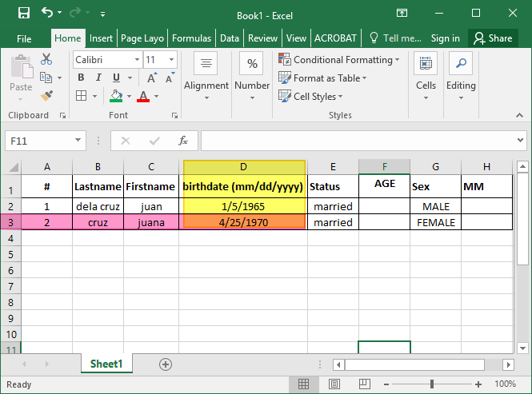The height and width of the screenshot is (394, 532).
Task: Open the Editing group menu
Action: (461, 77)
